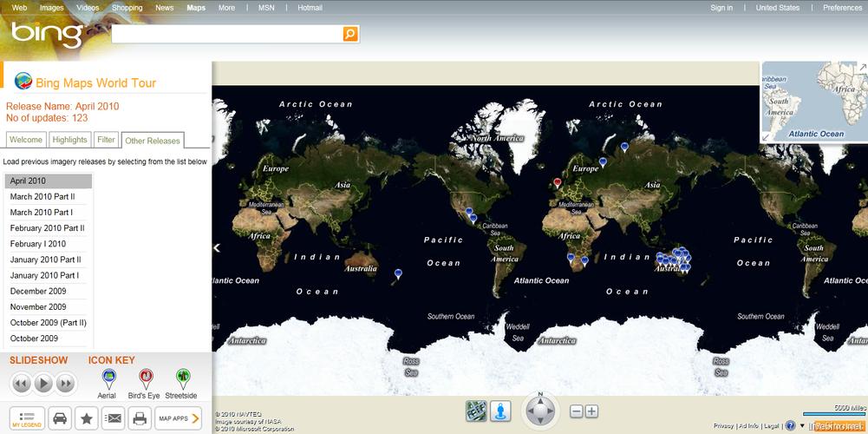868x434 pixels.
Task: Pan map east with compass right arrow
Action: 551,411
